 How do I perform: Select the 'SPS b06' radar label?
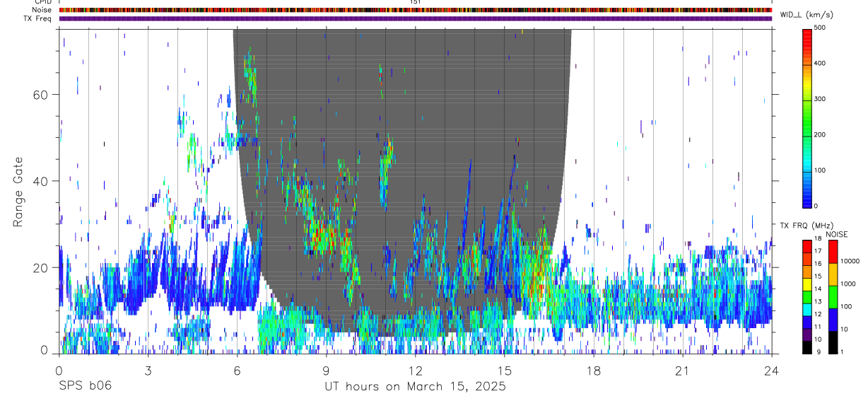click(85, 387)
